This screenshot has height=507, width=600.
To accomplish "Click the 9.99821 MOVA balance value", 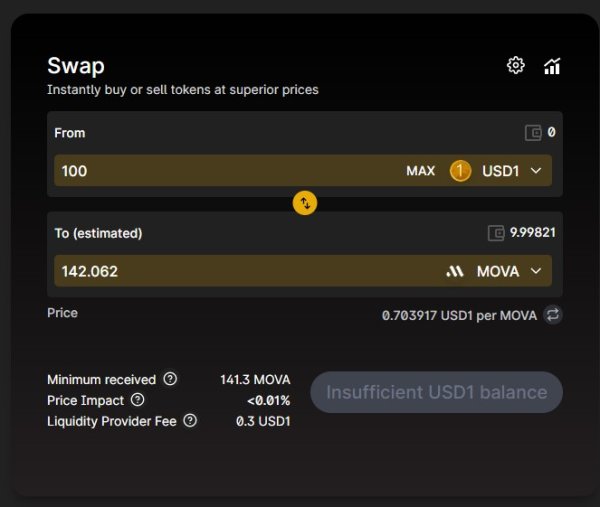I will [532, 232].
